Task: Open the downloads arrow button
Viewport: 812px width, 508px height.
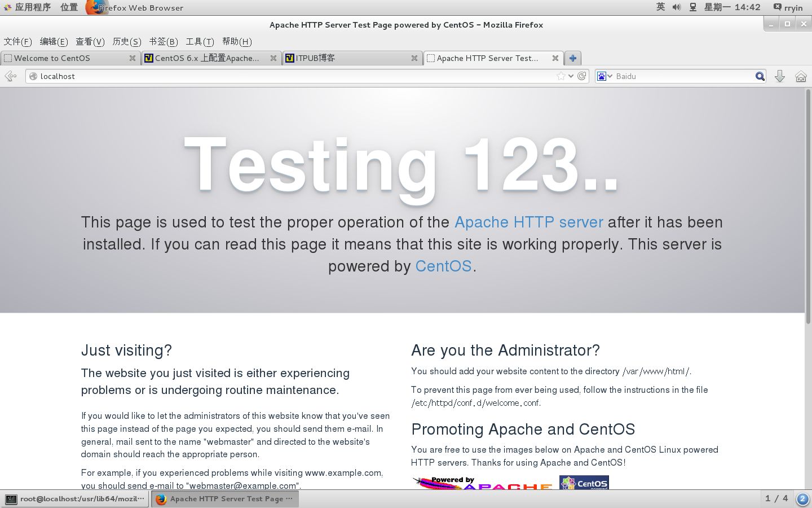Action: pos(780,76)
